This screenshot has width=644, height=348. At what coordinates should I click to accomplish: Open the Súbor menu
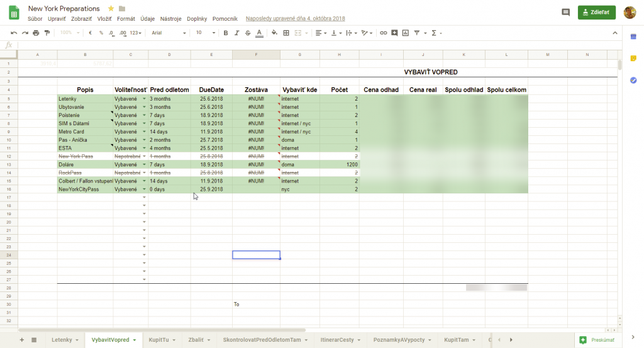pos(35,18)
